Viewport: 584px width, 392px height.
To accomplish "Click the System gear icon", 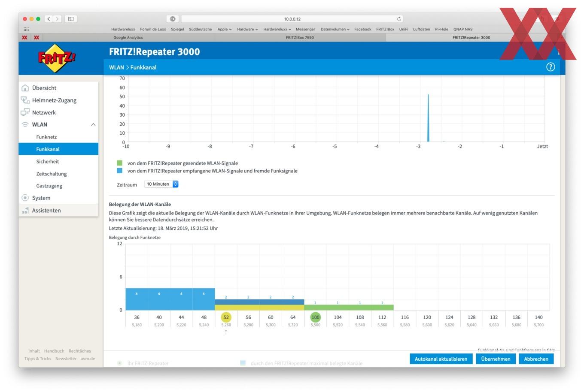I will 25,198.
